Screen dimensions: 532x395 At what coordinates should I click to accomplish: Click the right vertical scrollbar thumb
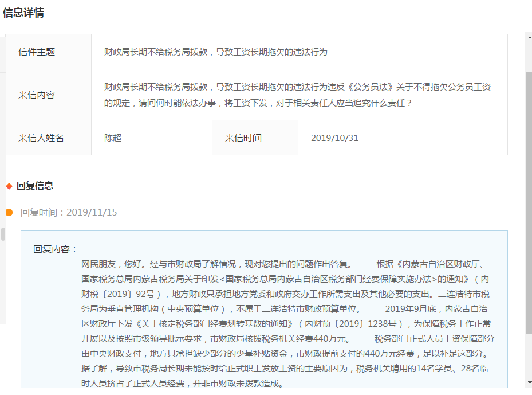coord(529,203)
